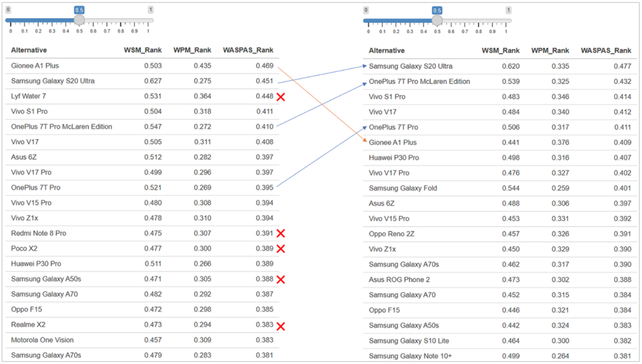This screenshot has width=642, height=364.
Task: Click the max label 1 on right slider
Action: pos(508,10)
